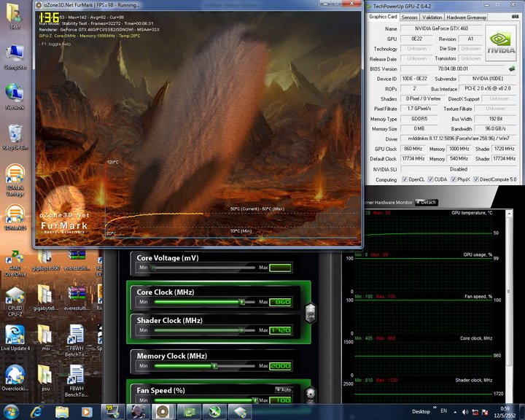This screenshot has height=420, width=525.
Task: Toggle DirectCompute 5.0 checkbox
Action: [x=475, y=179]
